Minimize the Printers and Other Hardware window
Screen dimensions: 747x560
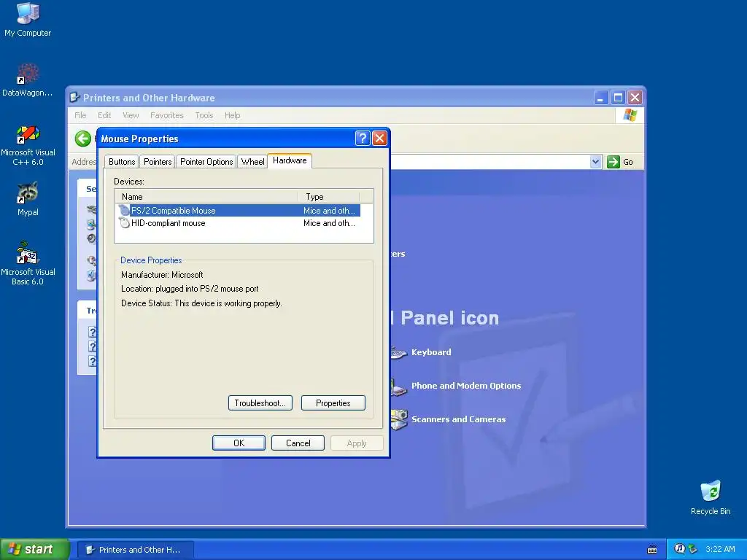[x=601, y=98]
